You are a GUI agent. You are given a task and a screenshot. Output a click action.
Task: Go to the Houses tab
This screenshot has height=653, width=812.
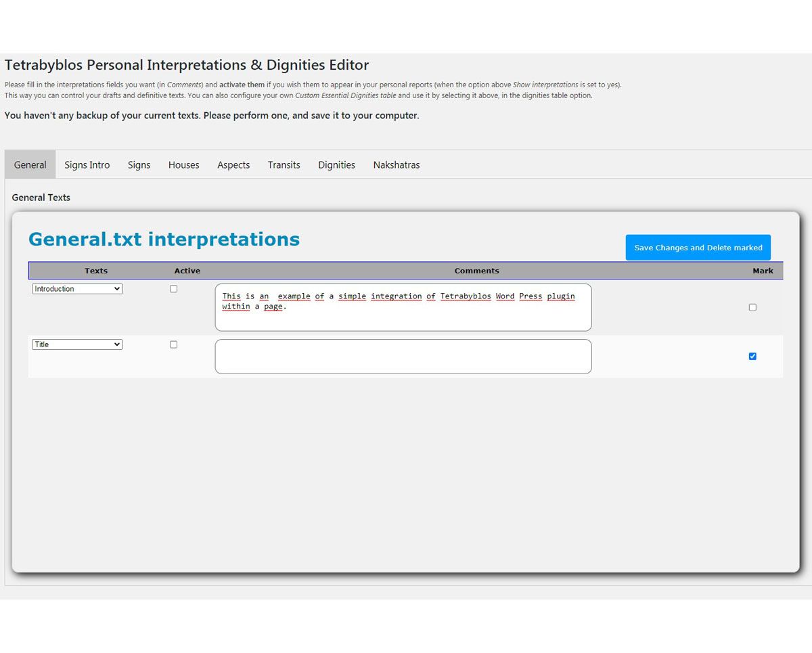[x=183, y=164]
